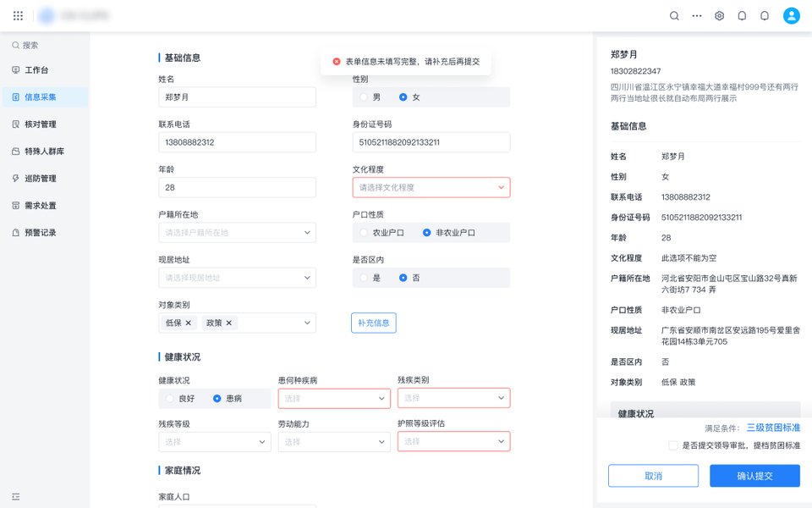The height and width of the screenshot is (508, 812).
Task: Open settings gear icon in top bar
Action: (719, 15)
